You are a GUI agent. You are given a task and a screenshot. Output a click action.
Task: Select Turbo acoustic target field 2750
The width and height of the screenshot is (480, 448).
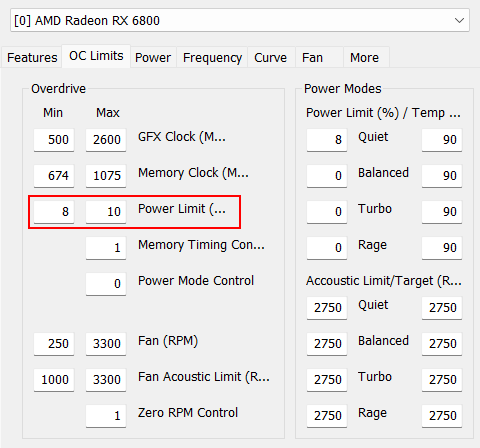pos(442,380)
